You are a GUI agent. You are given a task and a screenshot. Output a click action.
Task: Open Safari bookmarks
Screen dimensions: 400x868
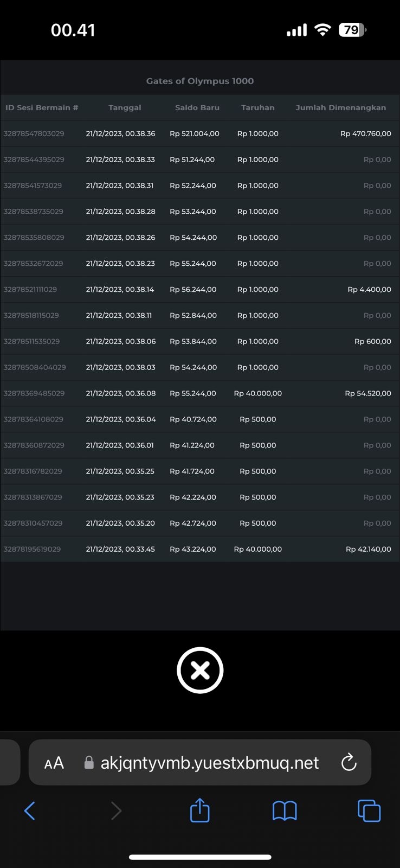tap(285, 811)
